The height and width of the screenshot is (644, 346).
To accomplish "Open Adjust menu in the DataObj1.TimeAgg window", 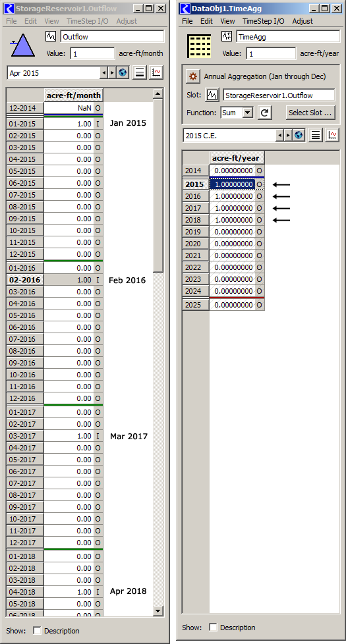I will pyautogui.click(x=303, y=21).
